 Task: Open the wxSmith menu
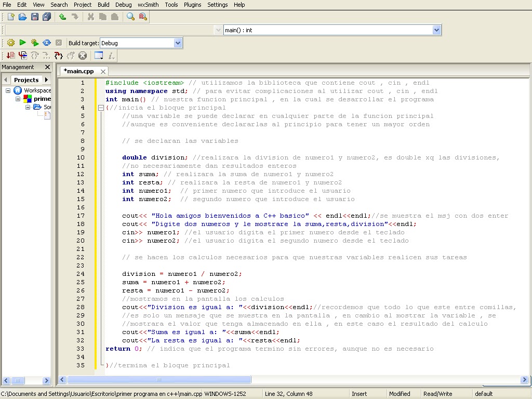(x=148, y=5)
